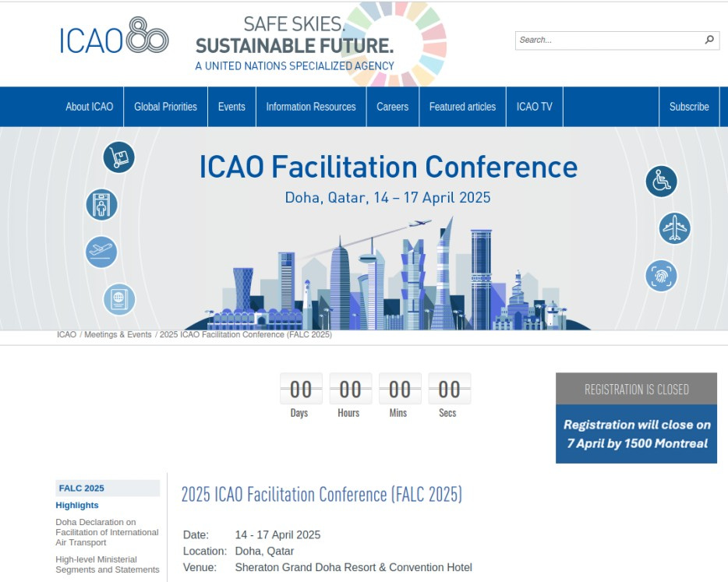Click the search magnifier icon
Screen dimensions: 728x582
click(x=709, y=40)
